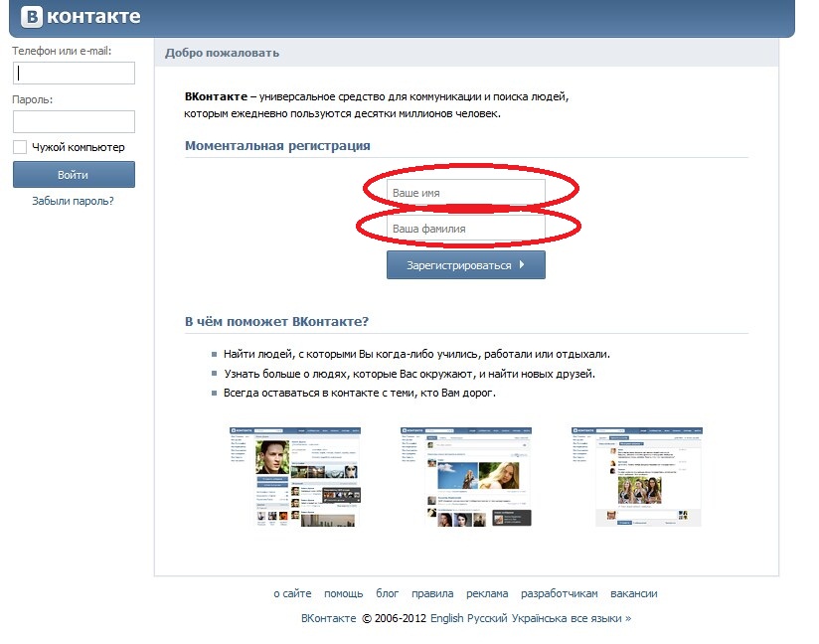Switch language to Українська

click(539, 618)
